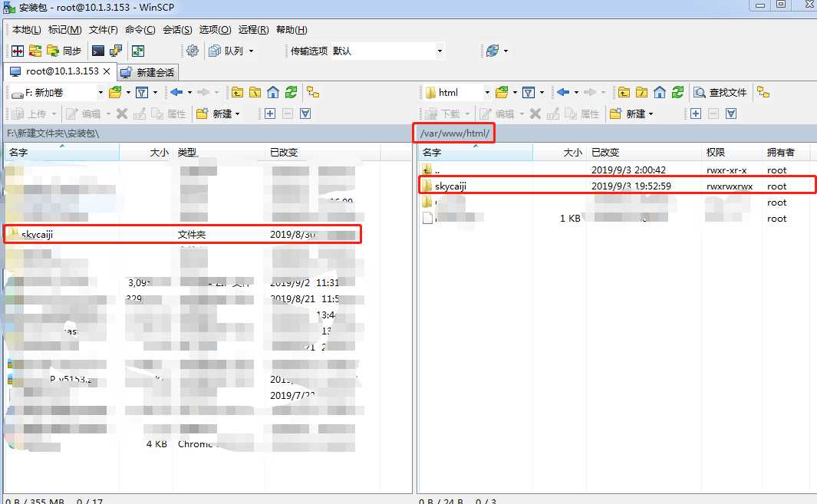Open the 远程 menu

point(253,30)
